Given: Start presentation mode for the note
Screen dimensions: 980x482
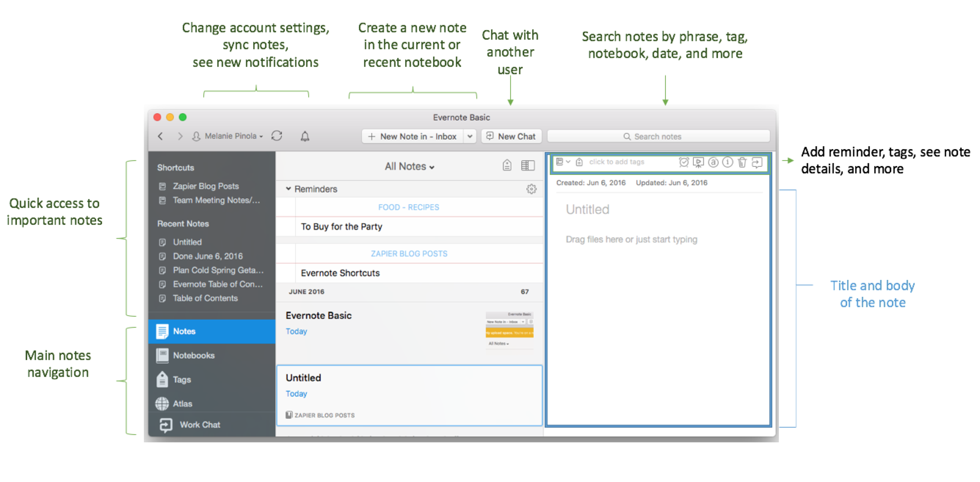Looking at the screenshot, I should click(698, 162).
